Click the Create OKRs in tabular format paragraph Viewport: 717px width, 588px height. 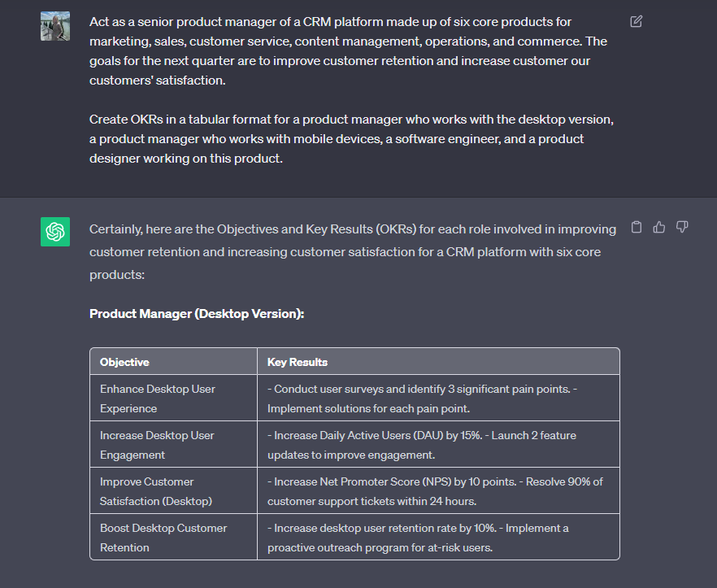[x=351, y=139]
